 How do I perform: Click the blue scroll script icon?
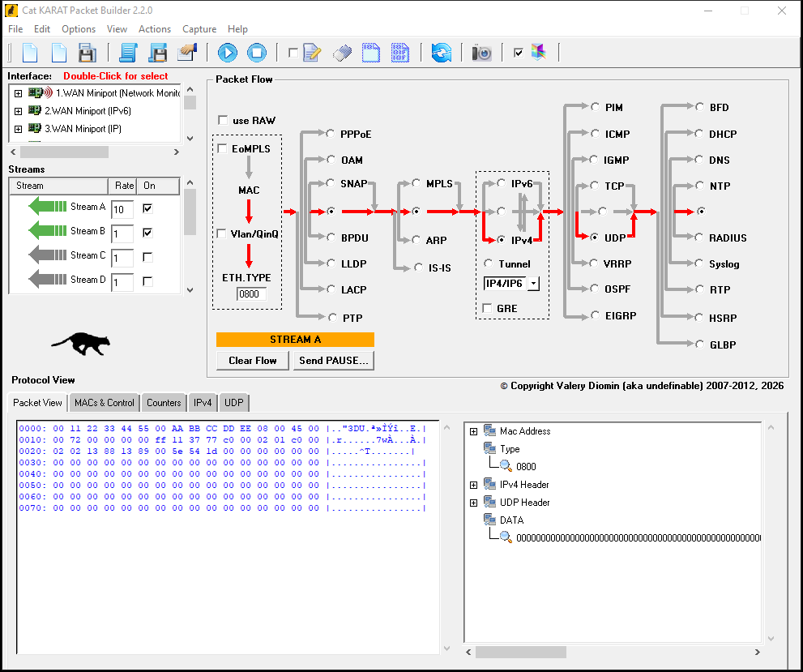tap(128, 53)
